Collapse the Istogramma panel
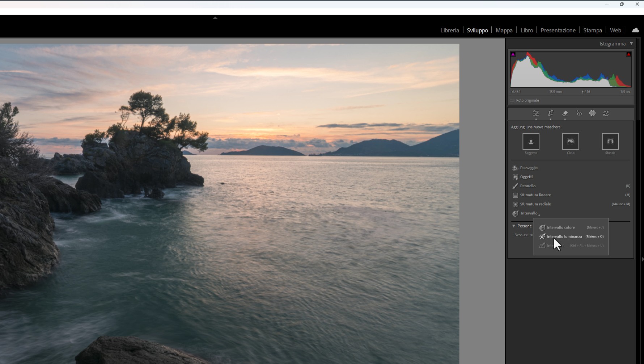The width and height of the screenshot is (644, 364). [632, 43]
